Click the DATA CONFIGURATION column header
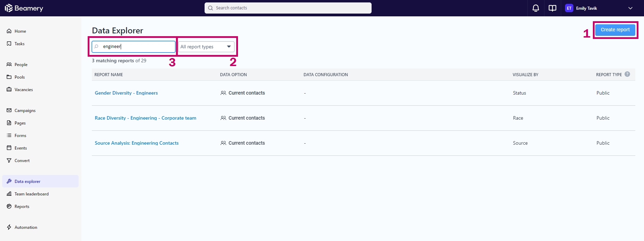 (326, 74)
